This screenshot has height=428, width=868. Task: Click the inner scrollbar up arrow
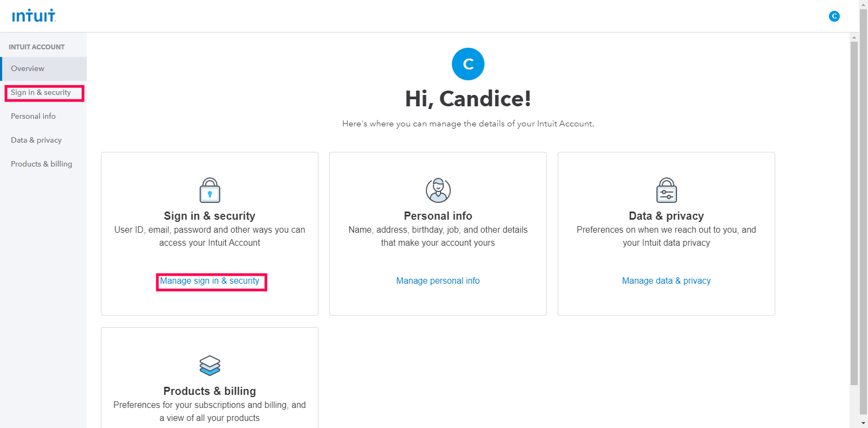tap(854, 37)
